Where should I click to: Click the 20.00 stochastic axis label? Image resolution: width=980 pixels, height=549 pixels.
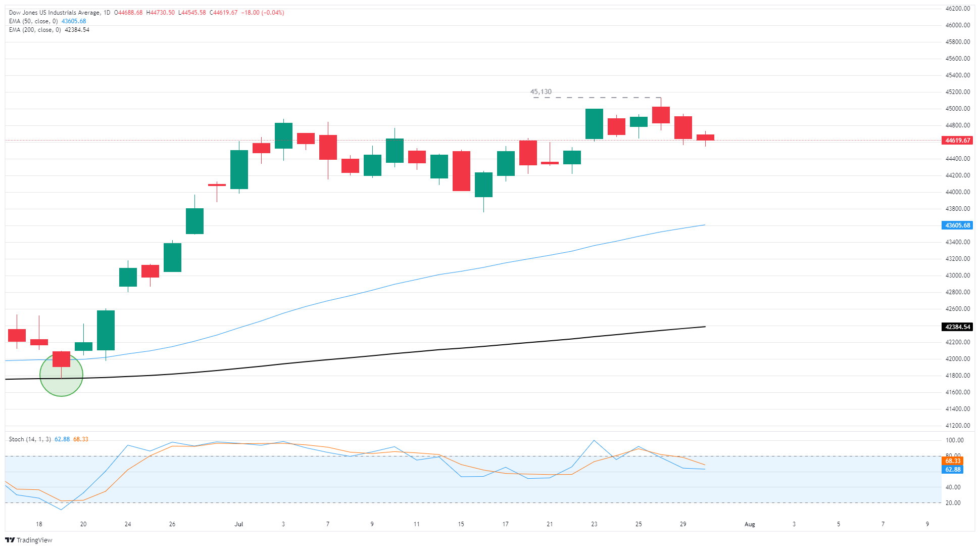coord(953,503)
